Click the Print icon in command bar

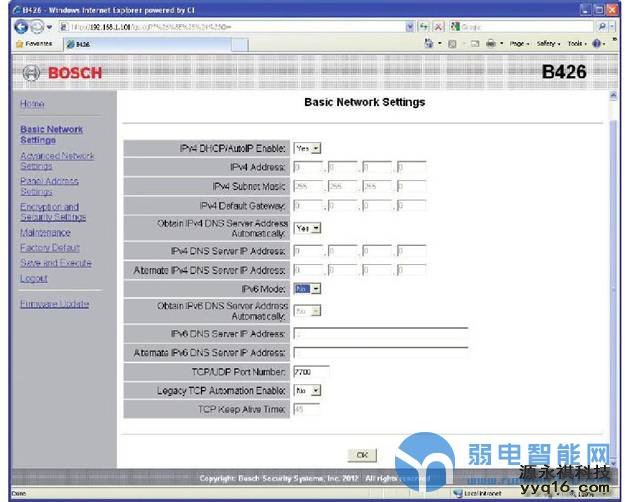coord(492,44)
